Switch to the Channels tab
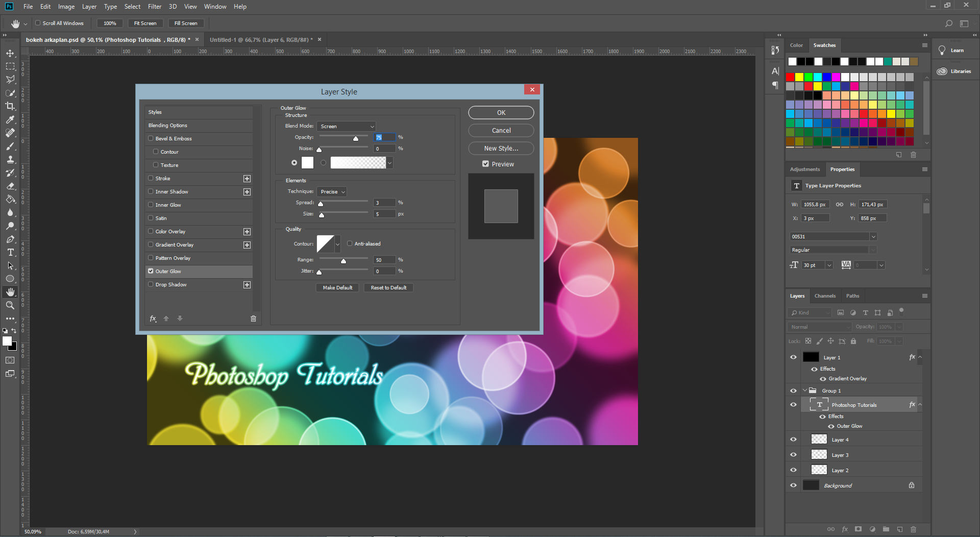The image size is (980, 537). tap(825, 296)
